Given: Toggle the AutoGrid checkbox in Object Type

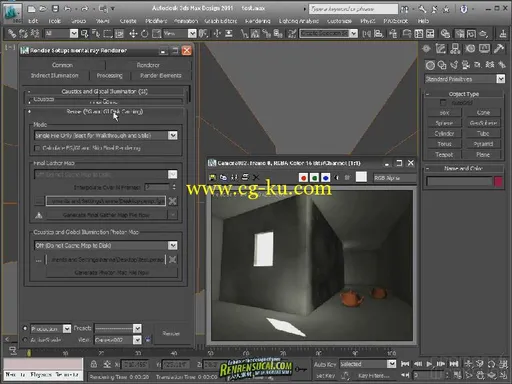Looking at the screenshot, I should 443,103.
